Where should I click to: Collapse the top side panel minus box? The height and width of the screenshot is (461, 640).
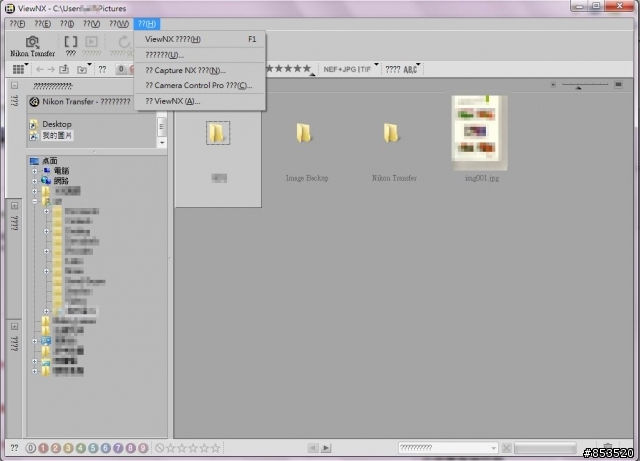(x=14, y=85)
